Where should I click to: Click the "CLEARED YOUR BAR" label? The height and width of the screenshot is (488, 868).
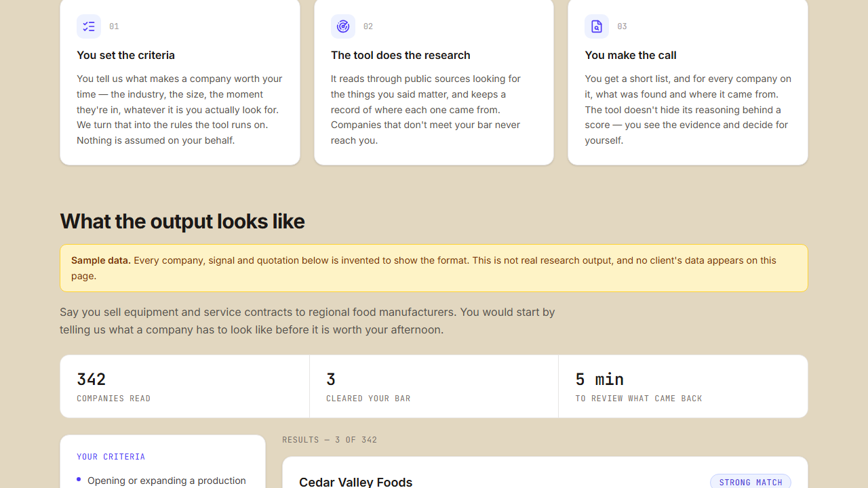point(368,399)
